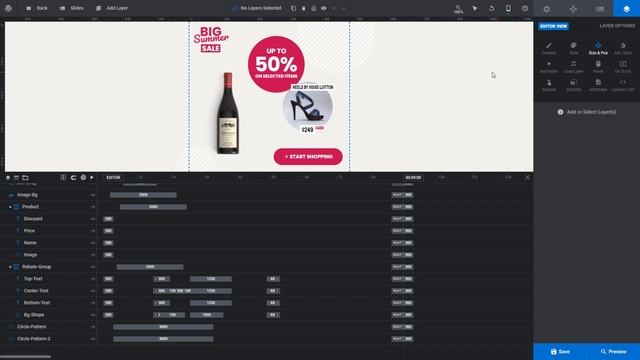Toggle layer visibility eye icon in toolbar
Viewport: 640px width, 360px height.
pos(324,8)
